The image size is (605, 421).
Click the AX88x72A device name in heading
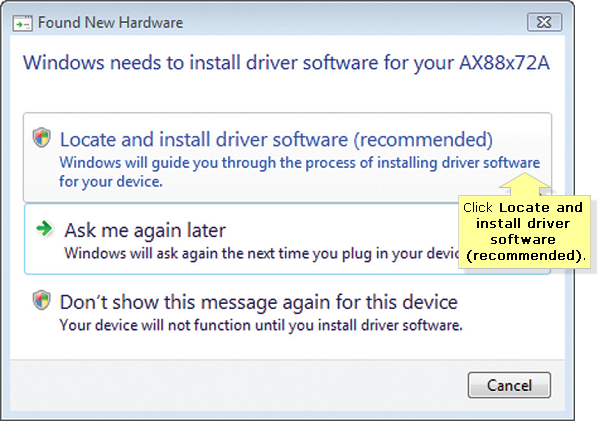pyautogui.click(x=504, y=63)
